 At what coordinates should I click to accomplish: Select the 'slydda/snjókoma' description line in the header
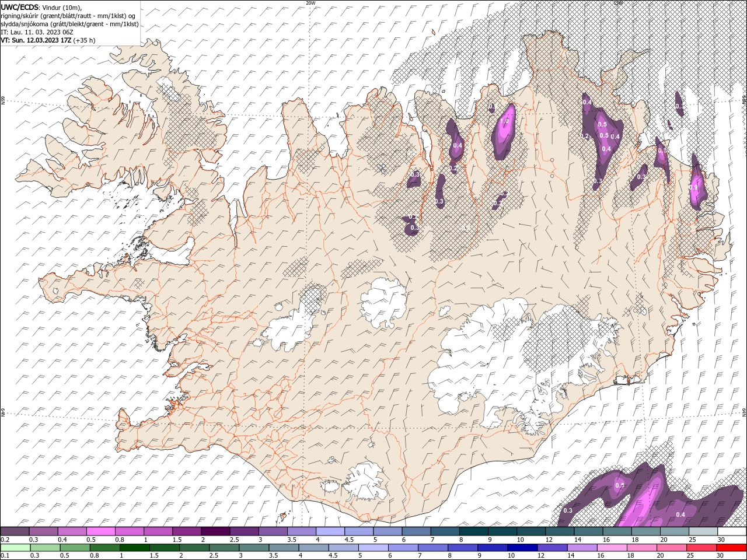pyautogui.click(x=69, y=23)
